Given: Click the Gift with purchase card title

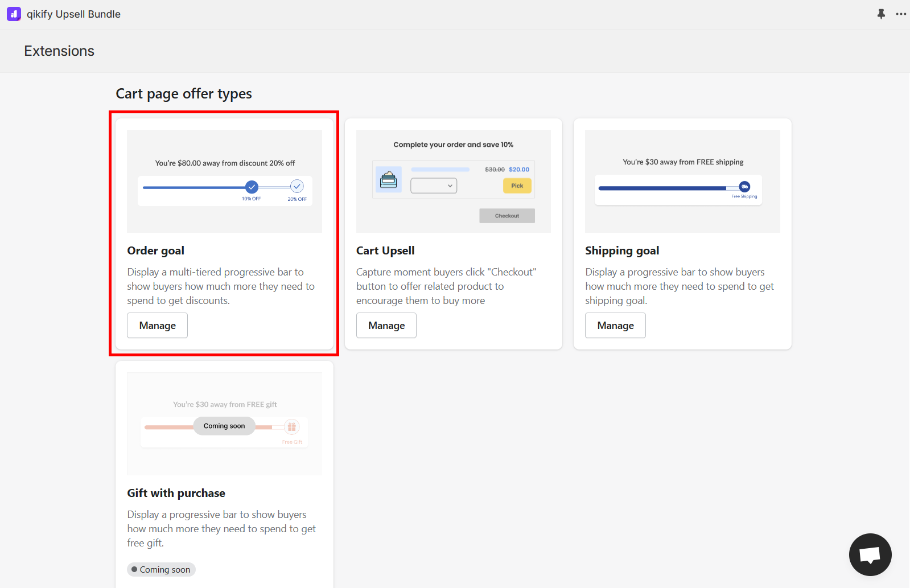Looking at the screenshot, I should pyautogui.click(x=176, y=493).
